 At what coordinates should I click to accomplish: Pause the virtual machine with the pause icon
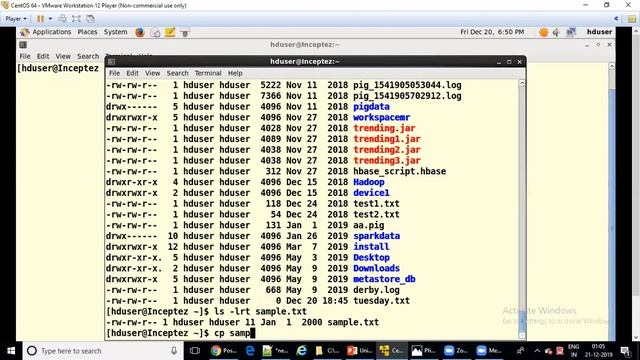pyautogui.click(x=40, y=19)
